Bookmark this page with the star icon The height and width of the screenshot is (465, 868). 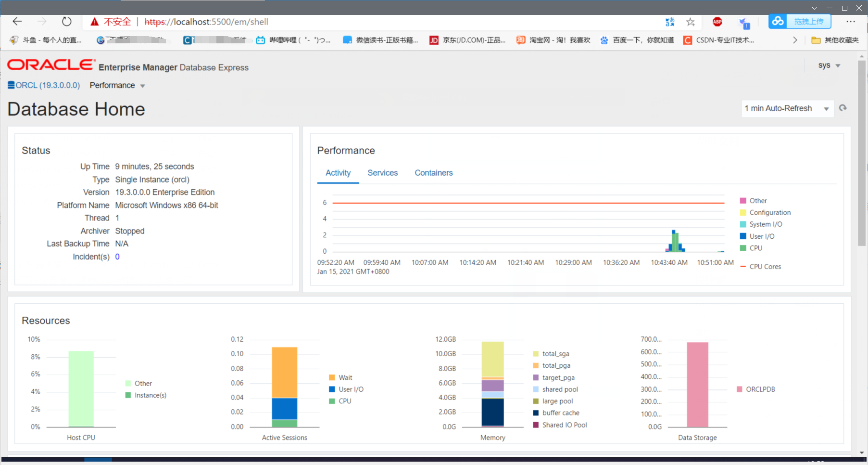(x=691, y=22)
